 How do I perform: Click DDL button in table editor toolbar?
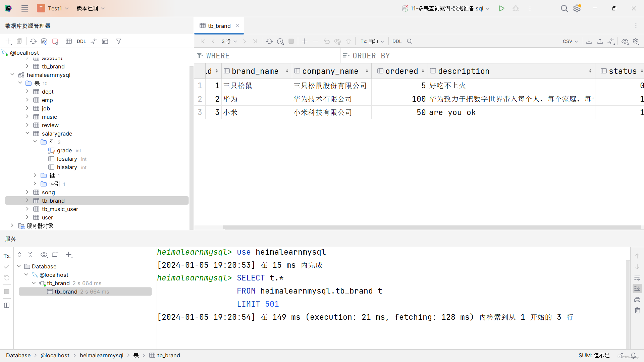(x=397, y=41)
